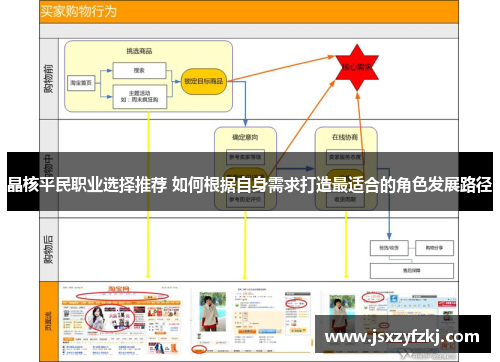Select the orange 锁定目标商品 rounded node
500x362 pixels.
tap(204, 81)
